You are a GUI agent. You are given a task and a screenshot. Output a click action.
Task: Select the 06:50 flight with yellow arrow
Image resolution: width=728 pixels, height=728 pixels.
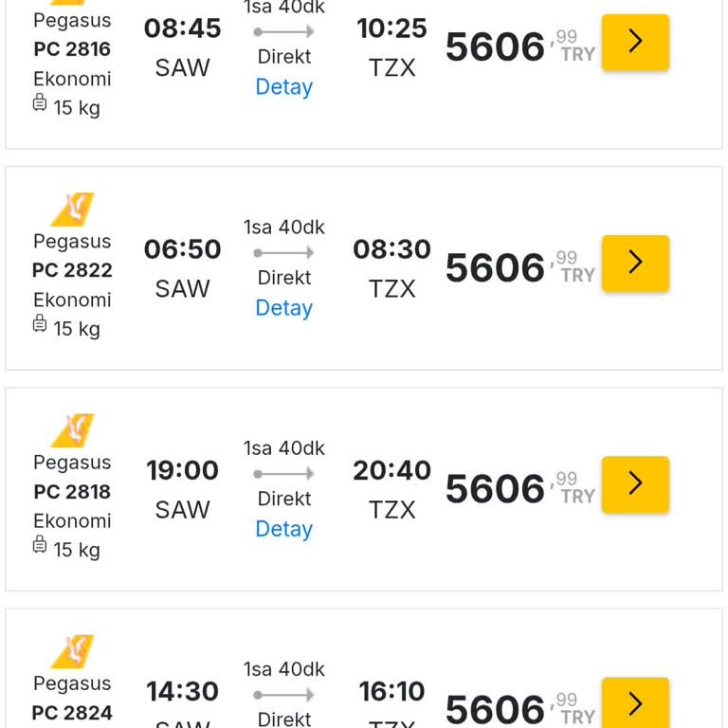[x=635, y=263]
